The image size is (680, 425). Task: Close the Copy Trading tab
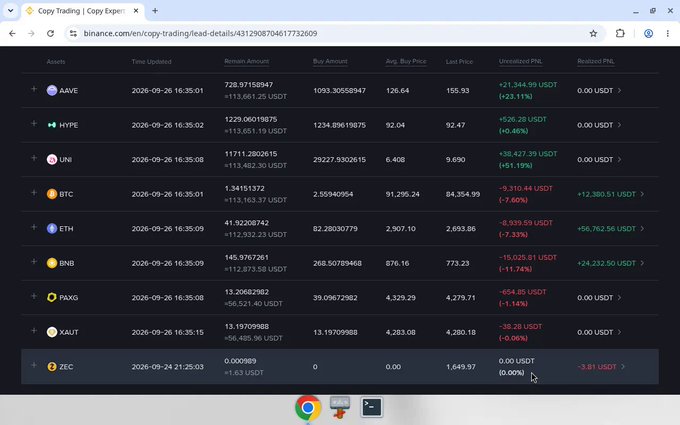click(x=136, y=11)
